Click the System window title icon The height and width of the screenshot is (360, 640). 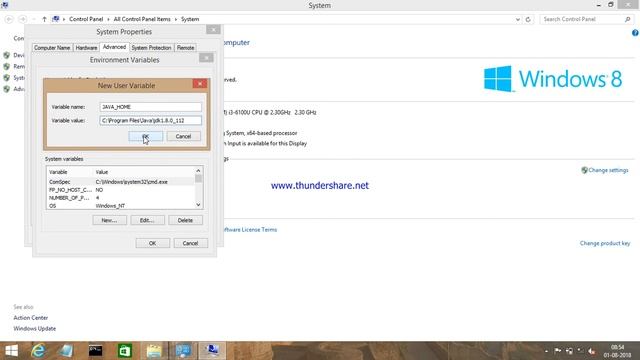point(4,5)
